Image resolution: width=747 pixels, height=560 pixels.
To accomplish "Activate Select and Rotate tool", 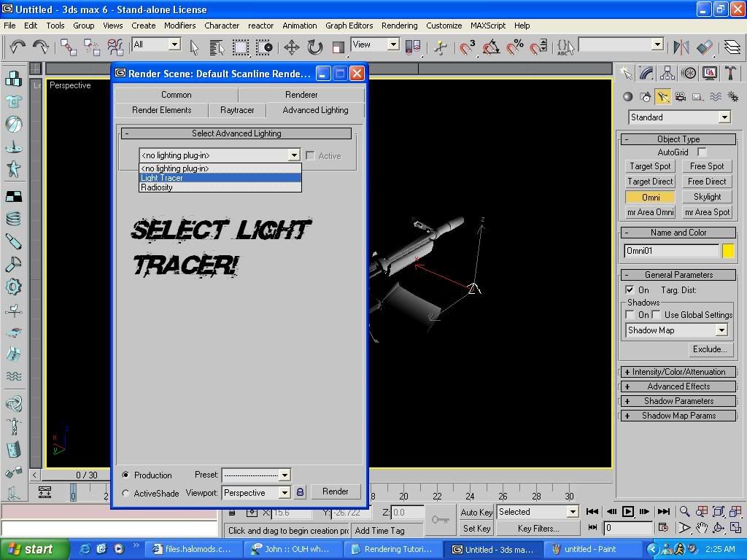I will (x=315, y=47).
